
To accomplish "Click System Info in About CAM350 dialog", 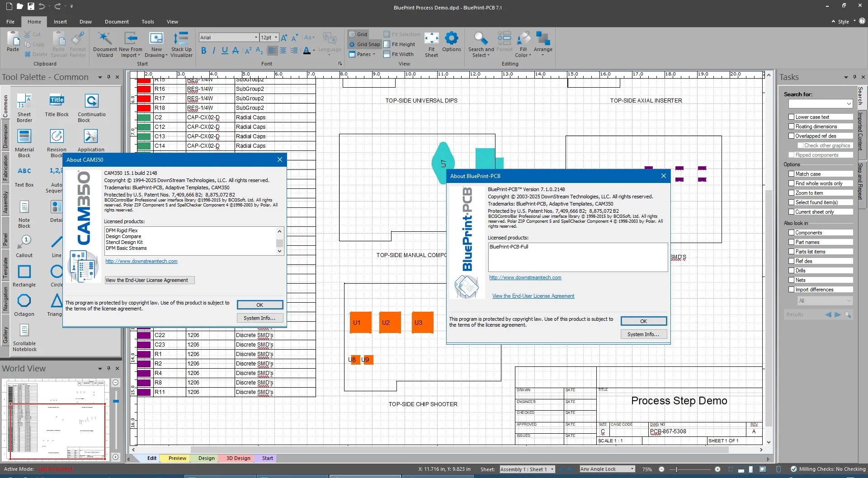I will pyautogui.click(x=259, y=318).
